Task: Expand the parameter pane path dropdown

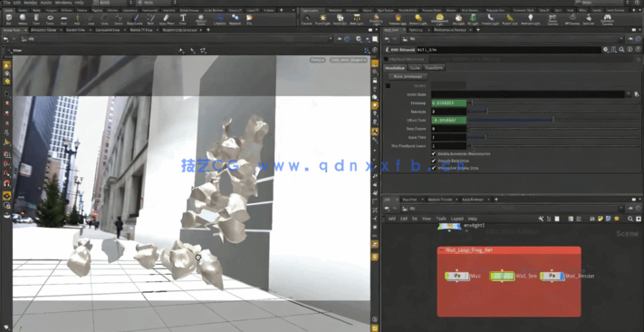Action: 622,39
